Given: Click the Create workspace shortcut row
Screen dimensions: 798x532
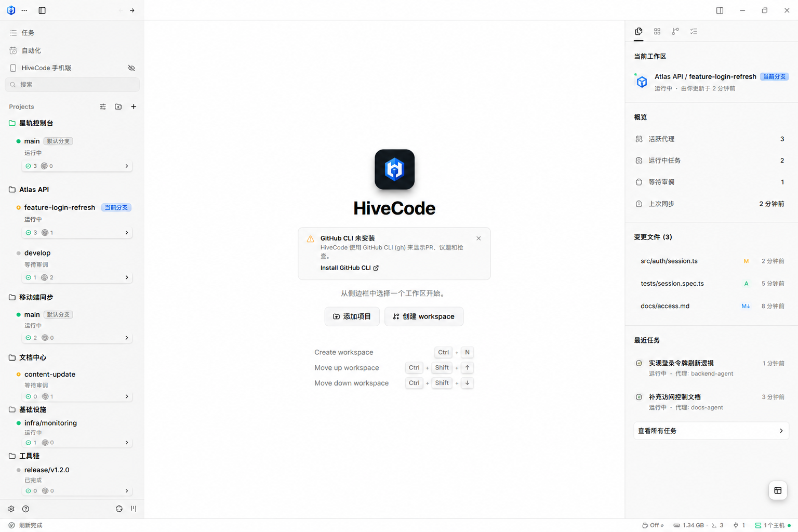Looking at the screenshot, I should (394, 352).
